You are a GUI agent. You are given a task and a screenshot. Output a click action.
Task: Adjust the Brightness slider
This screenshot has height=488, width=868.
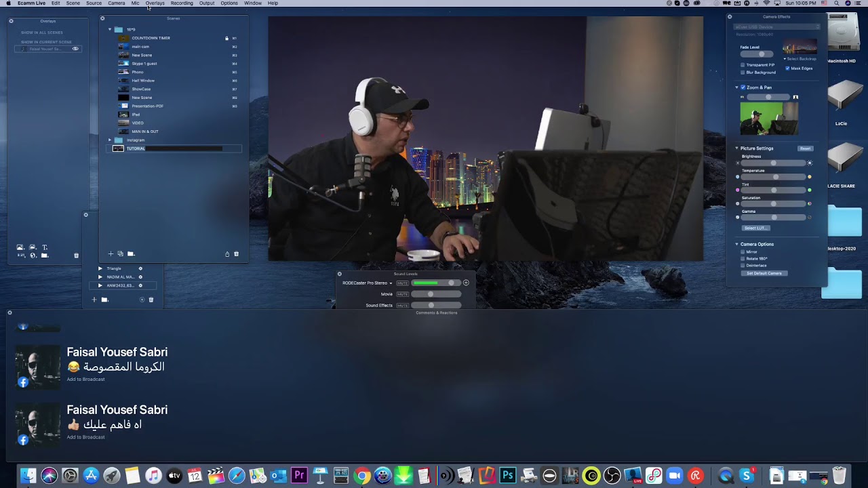point(773,163)
